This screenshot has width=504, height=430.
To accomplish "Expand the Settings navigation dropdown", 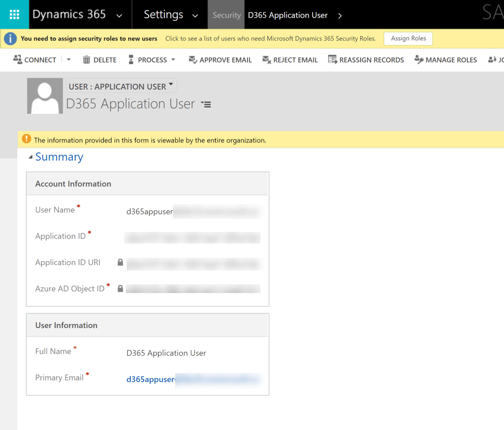I will click(195, 16).
